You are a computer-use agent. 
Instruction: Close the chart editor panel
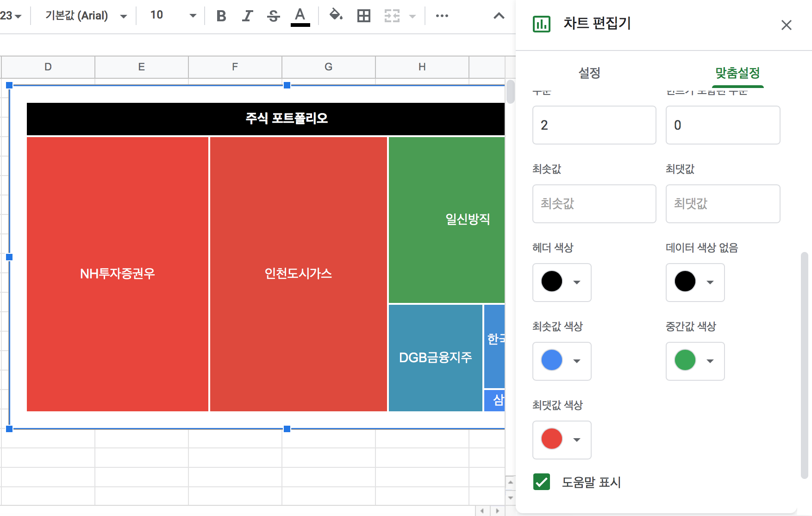(786, 25)
